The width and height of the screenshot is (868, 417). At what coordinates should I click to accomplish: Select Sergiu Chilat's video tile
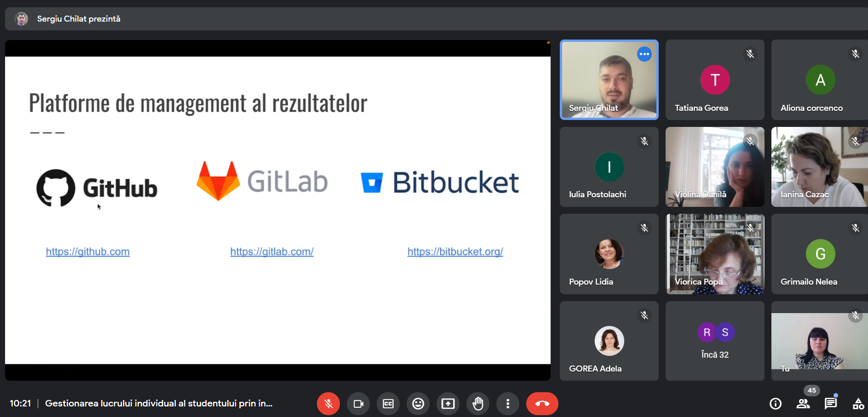(609, 80)
